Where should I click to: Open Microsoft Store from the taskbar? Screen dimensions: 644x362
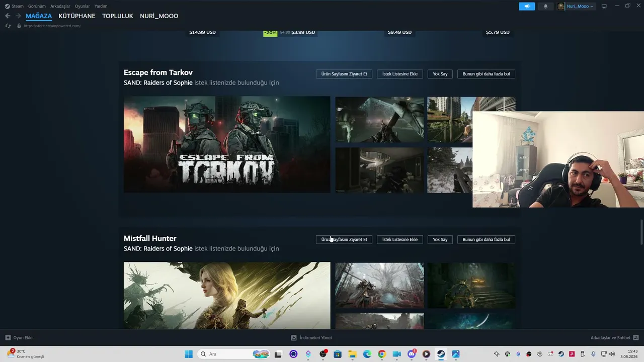(337, 354)
